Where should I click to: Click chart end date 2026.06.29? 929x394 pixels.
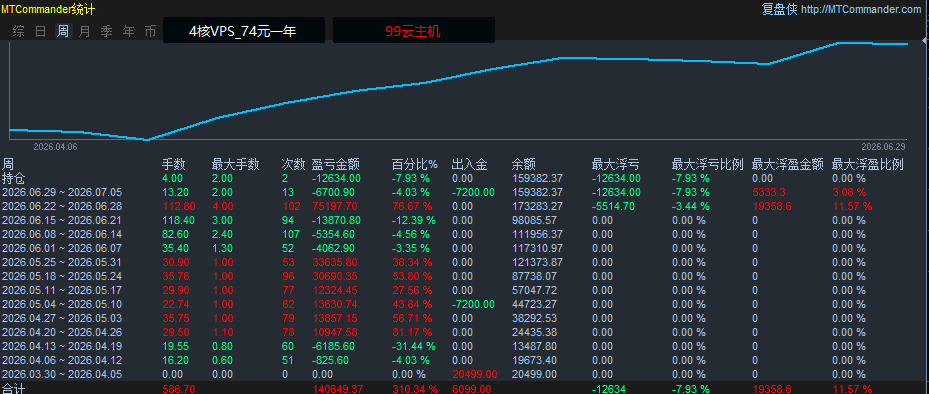click(883, 146)
